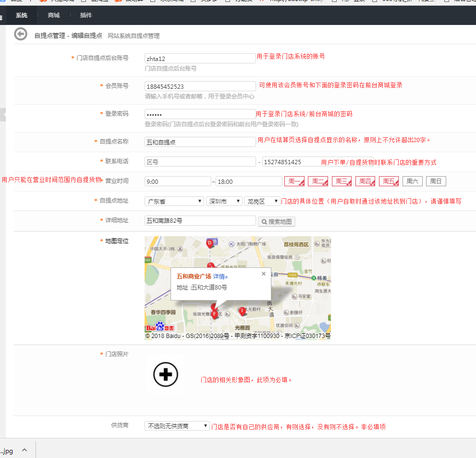Collapse the left sidebar arrow handle
Screen dimensions: 476x458
pyautogui.click(x=3, y=115)
